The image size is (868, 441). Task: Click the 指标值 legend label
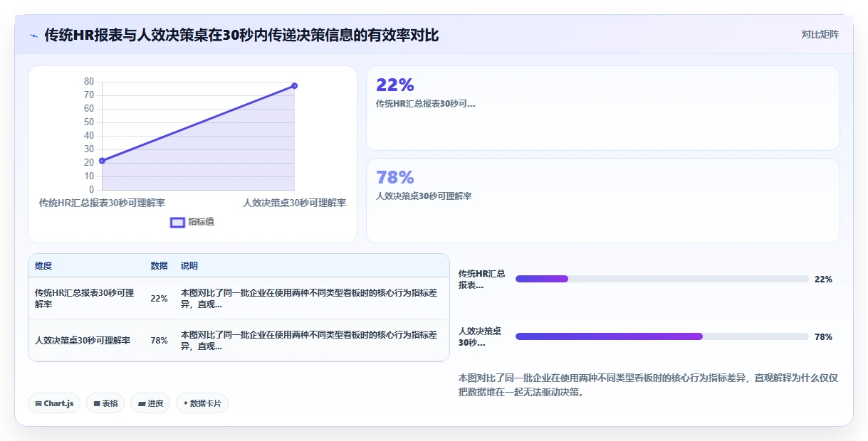point(201,222)
